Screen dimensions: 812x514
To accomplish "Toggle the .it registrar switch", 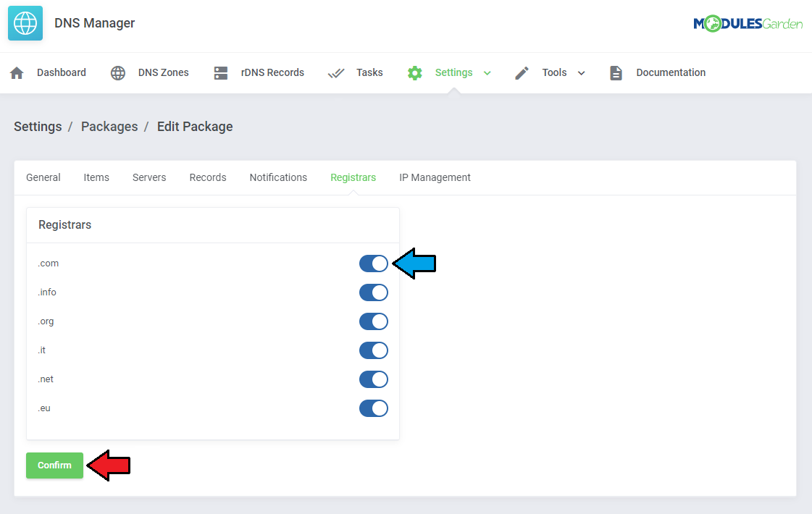I will pos(373,350).
